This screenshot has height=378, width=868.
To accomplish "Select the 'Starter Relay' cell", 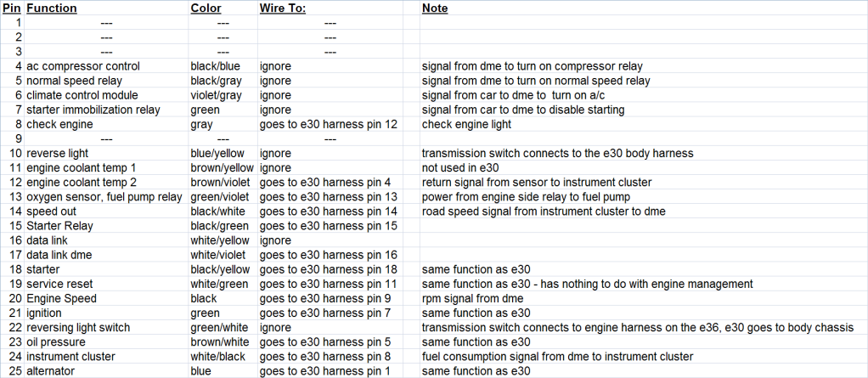I will point(59,226).
